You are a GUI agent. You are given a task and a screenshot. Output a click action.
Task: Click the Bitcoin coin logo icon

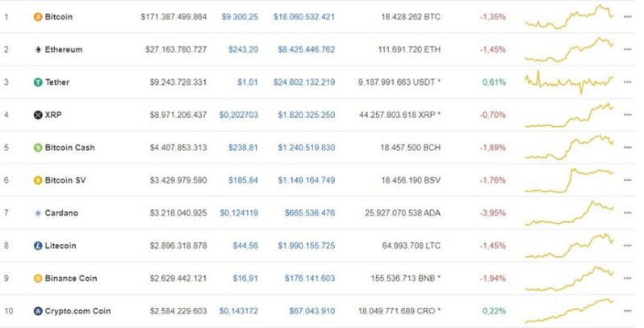[37, 16]
